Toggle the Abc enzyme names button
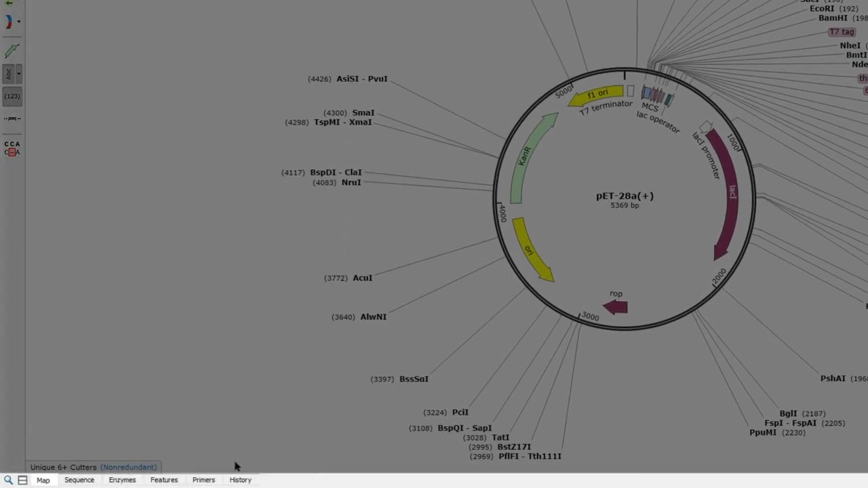Screen dimensions: 868x488 point(9,73)
